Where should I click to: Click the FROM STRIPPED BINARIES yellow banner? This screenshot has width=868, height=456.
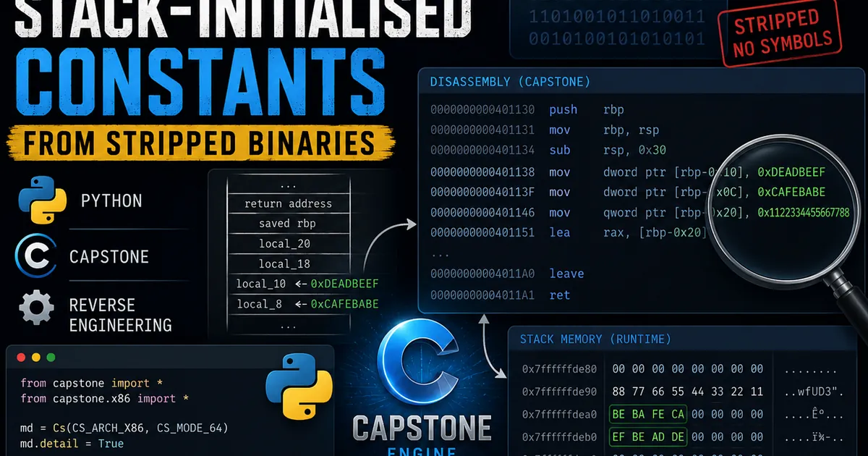point(201,143)
